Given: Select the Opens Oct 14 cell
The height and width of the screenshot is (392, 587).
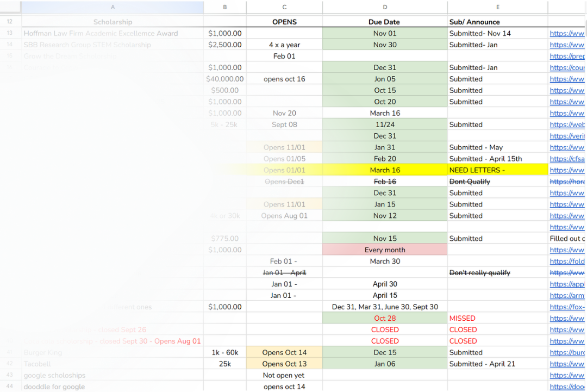Looking at the screenshot, I should click(x=284, y=352).
